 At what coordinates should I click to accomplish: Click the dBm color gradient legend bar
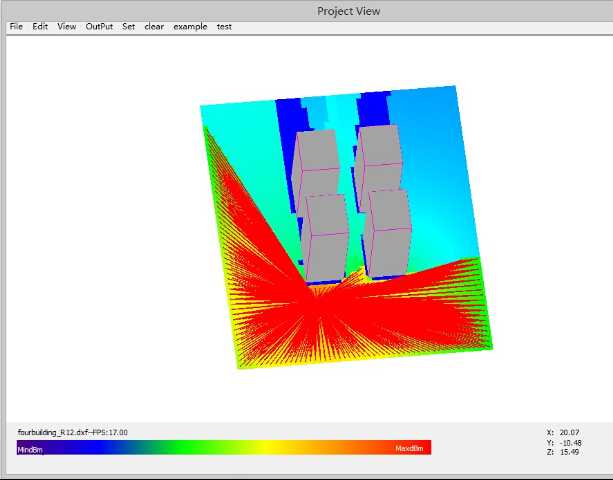pos(224,448)
